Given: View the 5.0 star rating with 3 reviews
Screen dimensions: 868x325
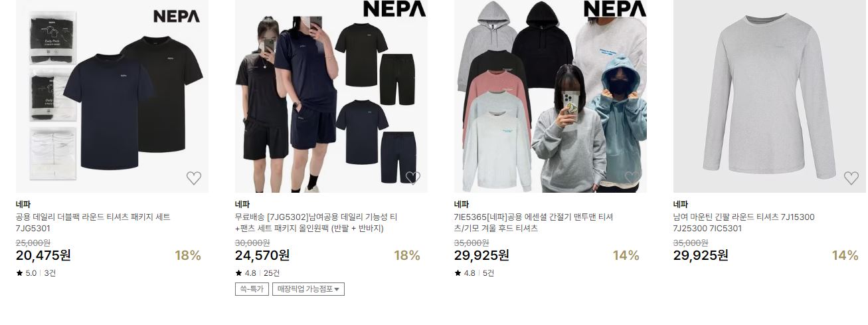Looking at the screenshot, I should point(36,273).
